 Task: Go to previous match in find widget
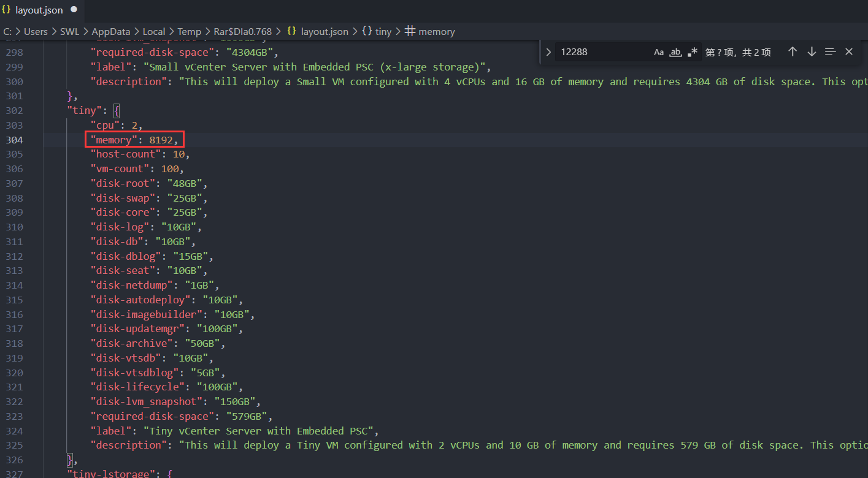[793, 52]
